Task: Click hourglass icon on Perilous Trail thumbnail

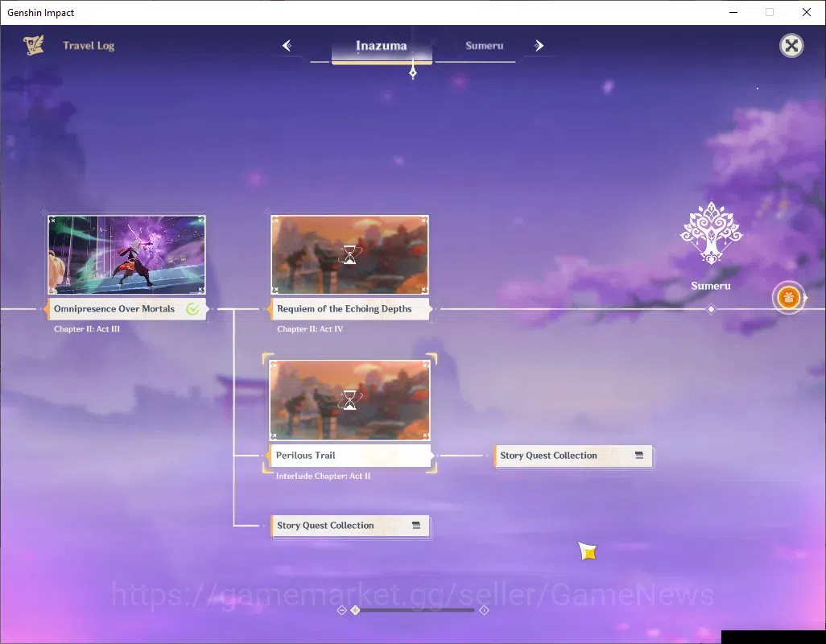Action: pyautogui.click(x=349, y=400)
